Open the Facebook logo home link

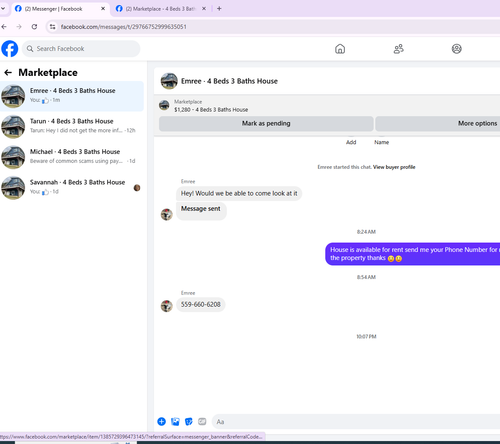click(x=10, y=49)
